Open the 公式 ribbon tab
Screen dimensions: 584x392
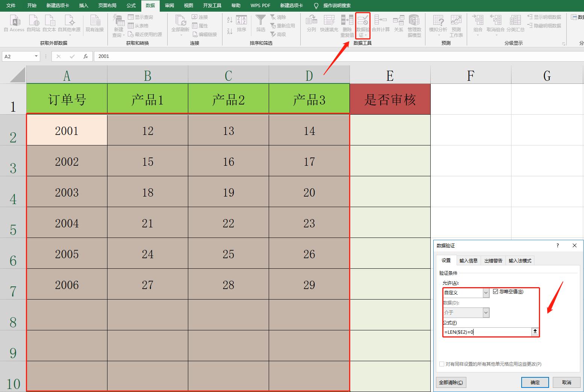pyautogui.click(x=131, y=6)
